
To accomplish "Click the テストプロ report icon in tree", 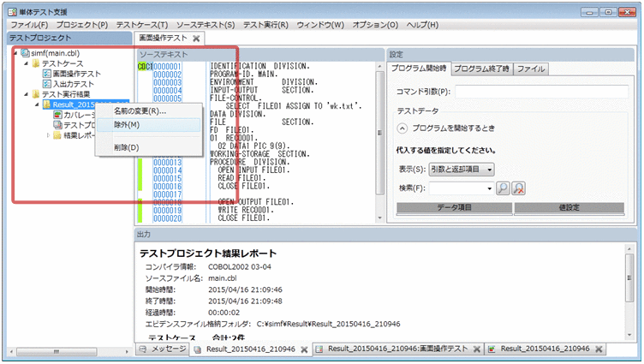I will [x=57, y=125].
